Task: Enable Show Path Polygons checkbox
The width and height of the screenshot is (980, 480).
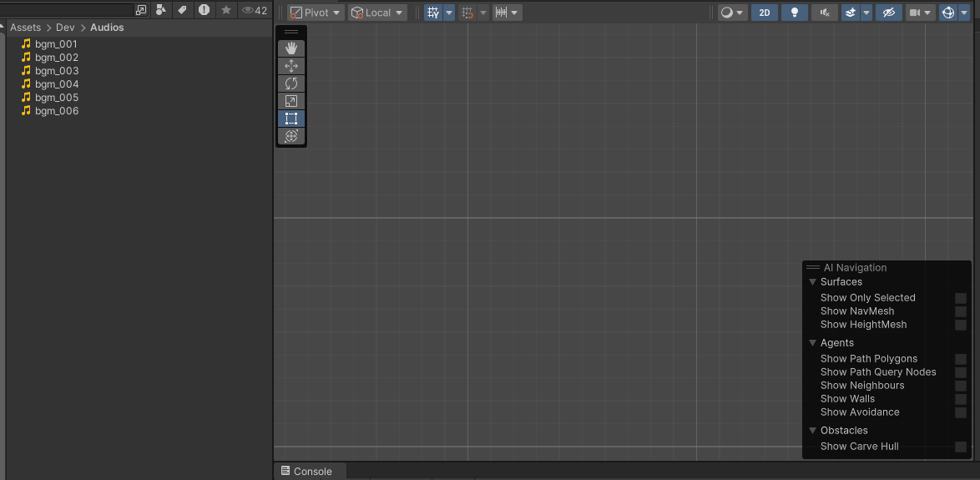Action: [961, 359]
